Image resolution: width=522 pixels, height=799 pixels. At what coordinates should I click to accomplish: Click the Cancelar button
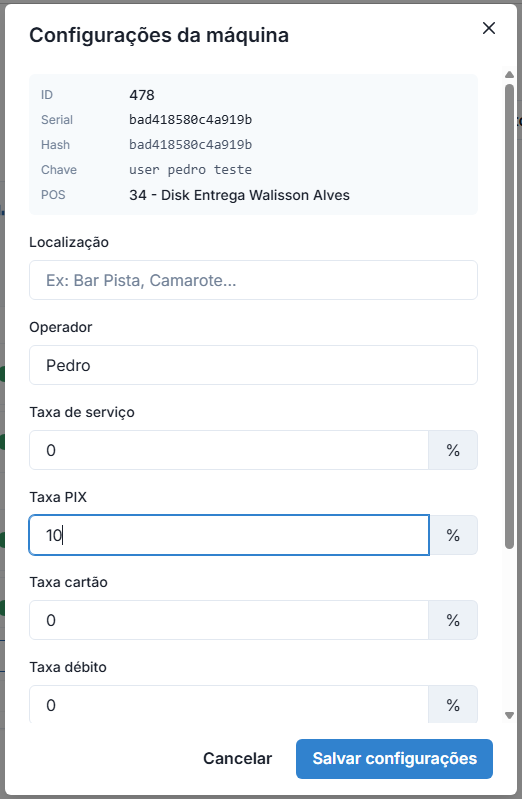pos(238,759)
